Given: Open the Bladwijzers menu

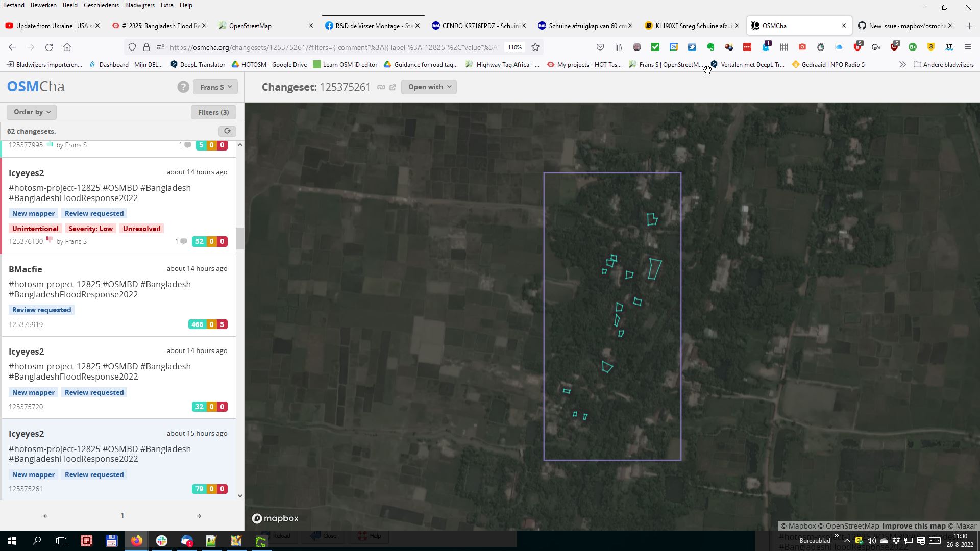Looking at the screenshot, I should pos(139,5).
